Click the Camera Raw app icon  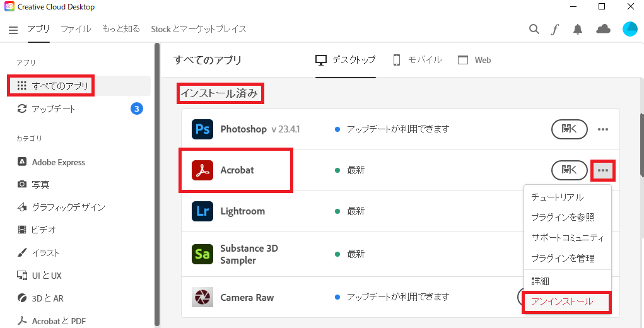click(x=202, y=297)
